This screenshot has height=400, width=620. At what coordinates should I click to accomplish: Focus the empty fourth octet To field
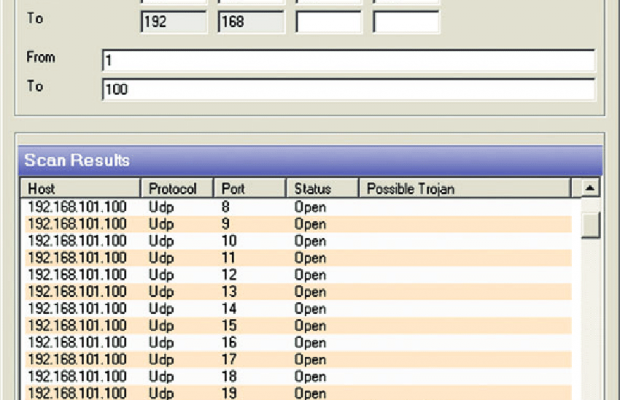406,22
